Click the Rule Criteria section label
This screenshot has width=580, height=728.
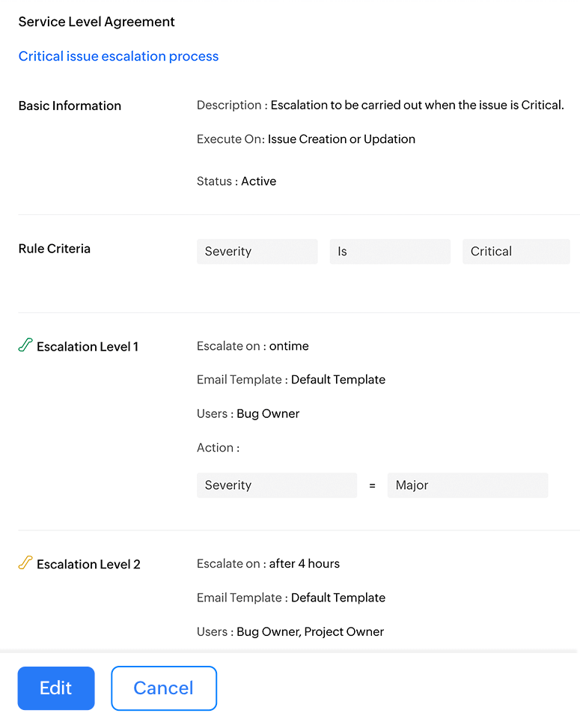54,249
